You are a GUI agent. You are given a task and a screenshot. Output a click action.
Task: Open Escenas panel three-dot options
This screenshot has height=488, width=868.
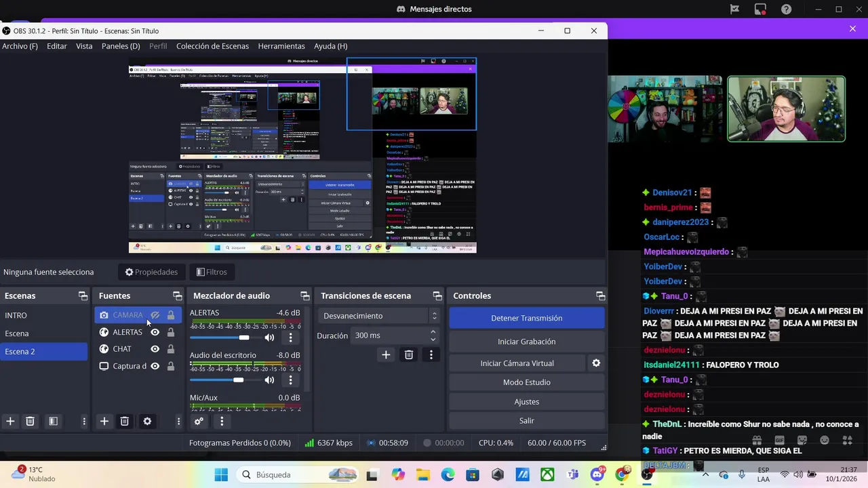click(x=84, y=421)
